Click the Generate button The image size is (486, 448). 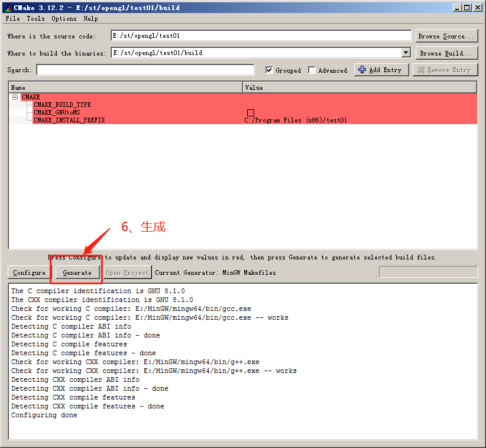[x=77, y=272]
